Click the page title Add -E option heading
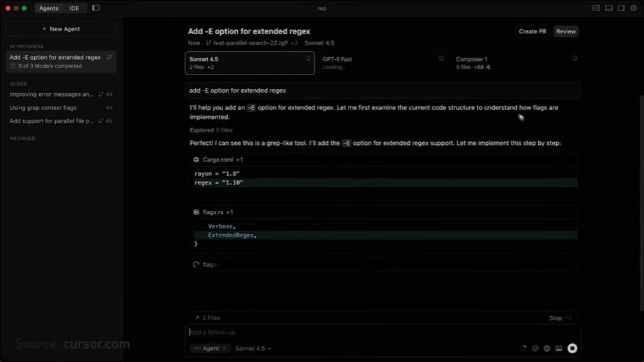The image size is (644, 362). click(249, 31)
